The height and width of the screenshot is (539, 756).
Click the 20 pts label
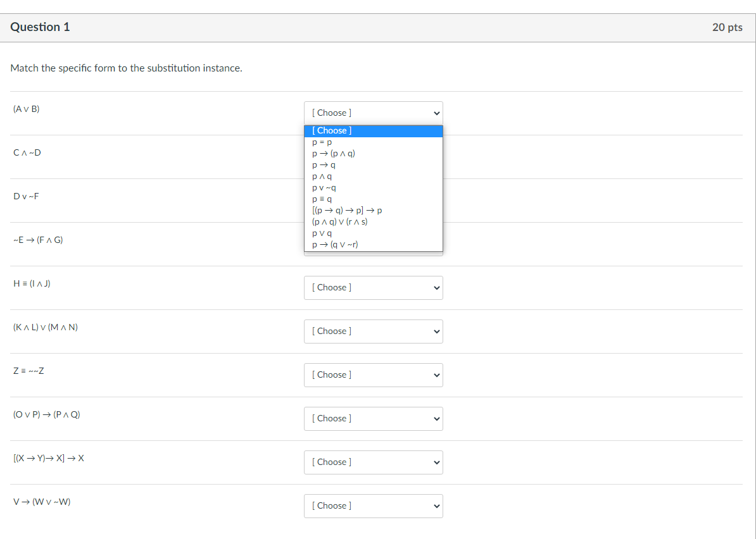click(727, 27)
